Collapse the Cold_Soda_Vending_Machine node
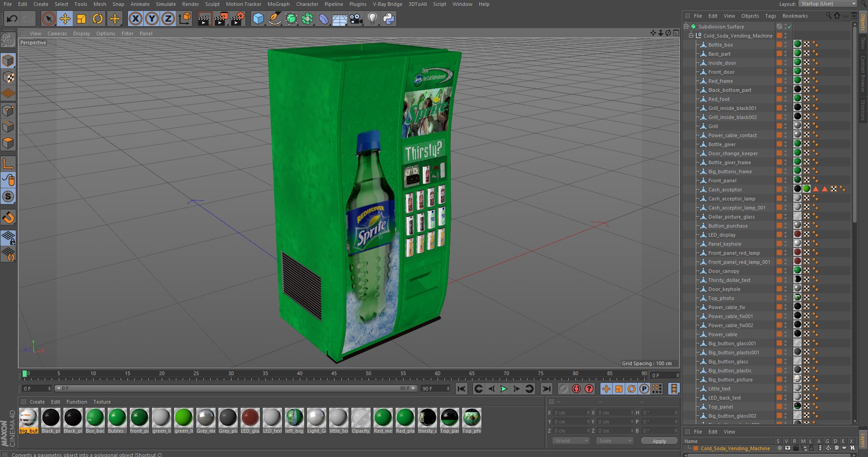Screen dimensions: 868x457 [691, 36]
